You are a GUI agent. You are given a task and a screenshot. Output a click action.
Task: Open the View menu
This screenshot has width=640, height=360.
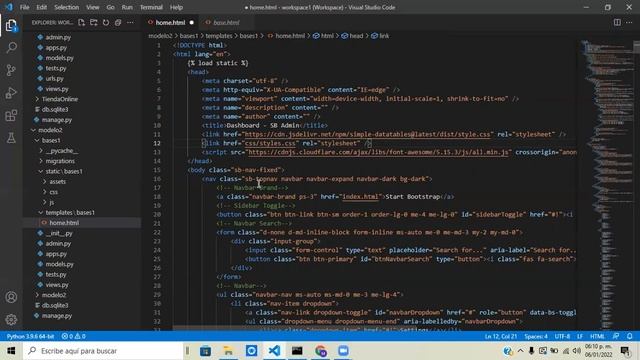point(93,7)
